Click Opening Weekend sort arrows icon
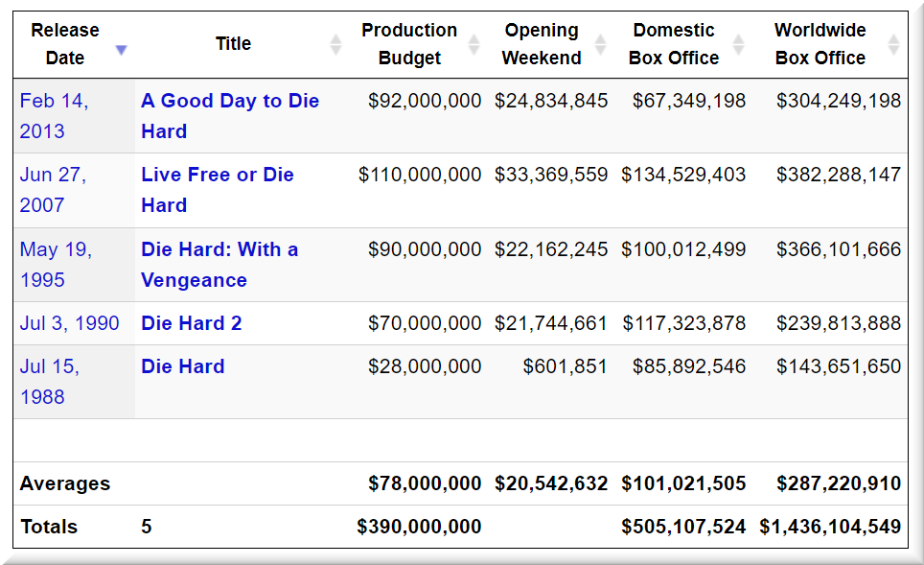Viewport: 924px width, 565px height. [600, 44]
